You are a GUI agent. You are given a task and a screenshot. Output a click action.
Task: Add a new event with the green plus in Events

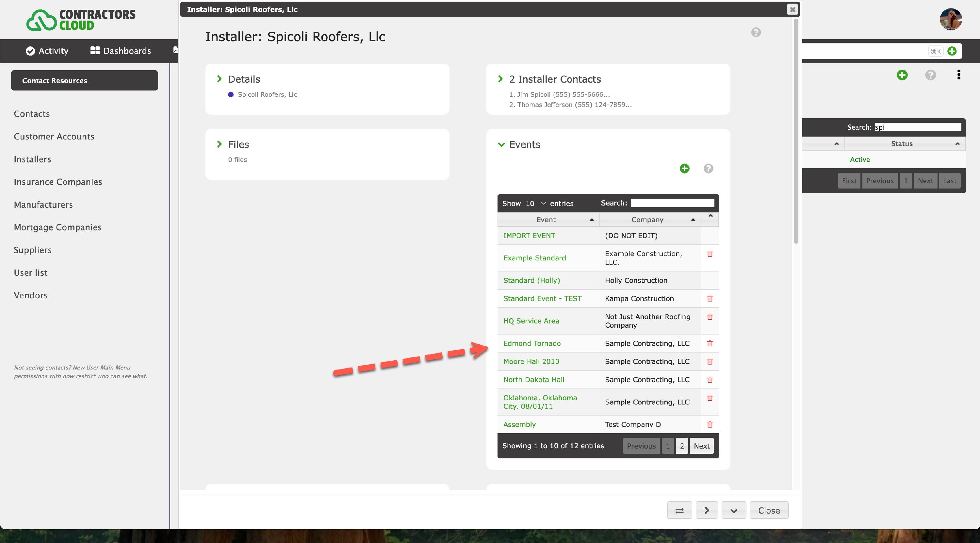click(684, 169)
